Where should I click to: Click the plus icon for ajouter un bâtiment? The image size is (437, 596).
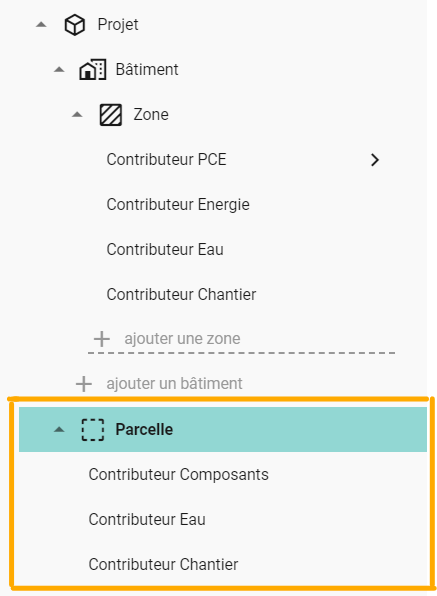(84, 384)
